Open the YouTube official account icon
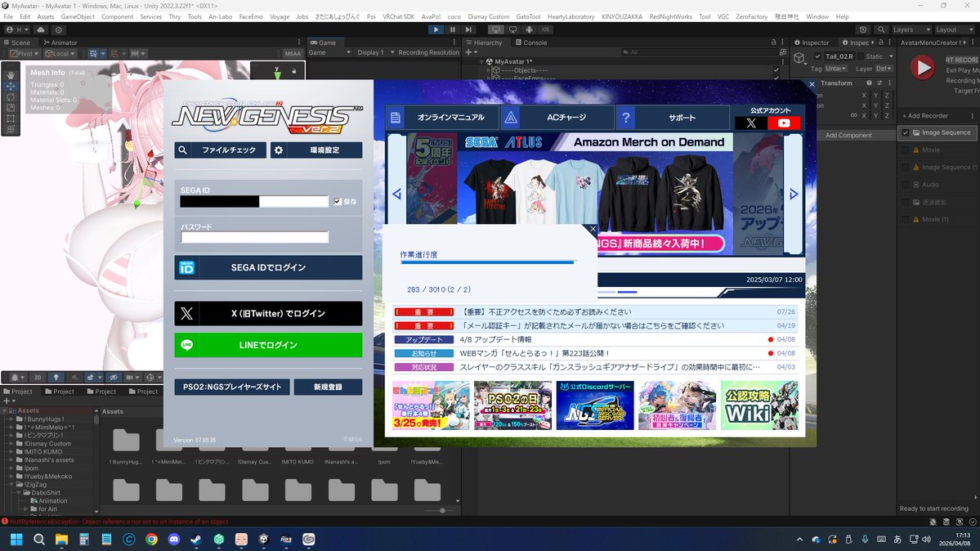This screenshot has width=980, height=551. tap(784, 123)
